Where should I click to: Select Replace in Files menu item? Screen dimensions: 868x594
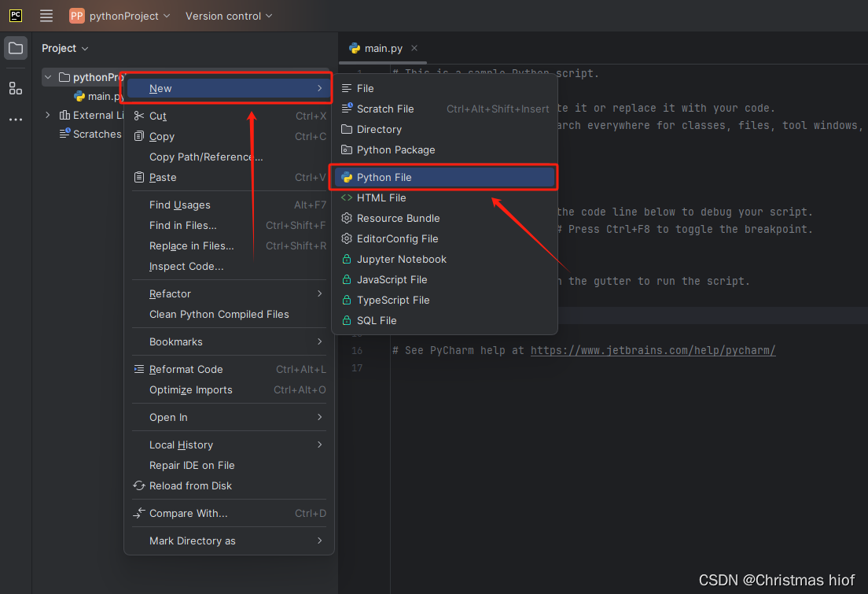229,246
